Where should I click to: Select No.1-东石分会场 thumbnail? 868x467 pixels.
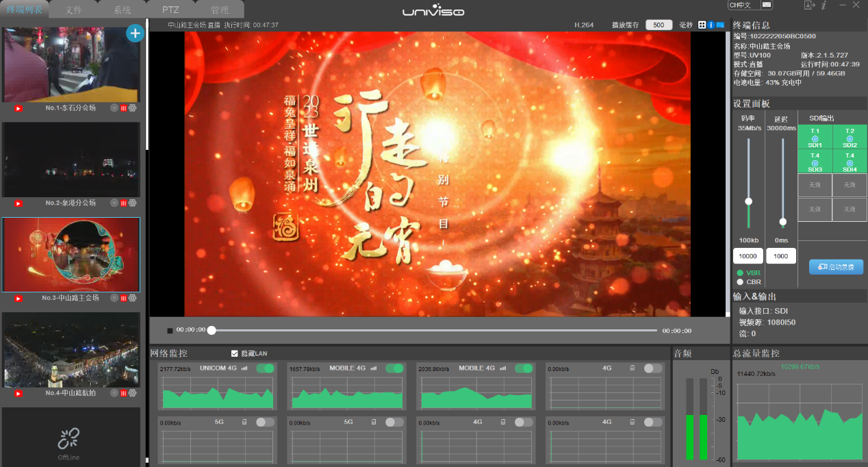[71, 65]
